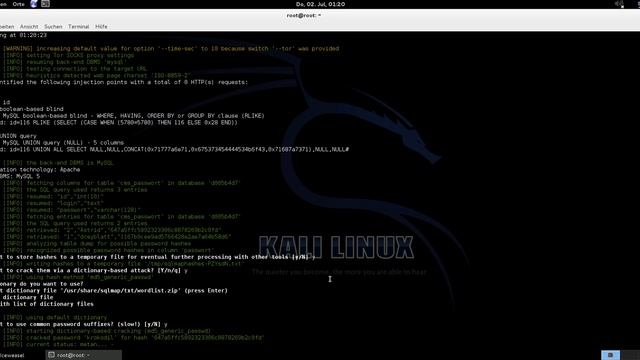Click the 'BMS: MySQL 5' line
The image size is (640, 360).
(x=20, y=176)
